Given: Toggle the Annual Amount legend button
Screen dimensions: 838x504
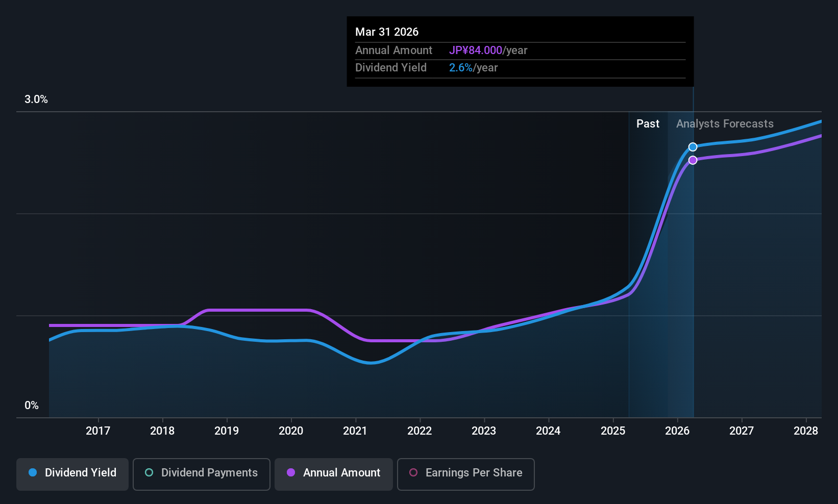Looking at the screenshot, I should [334, 474].
